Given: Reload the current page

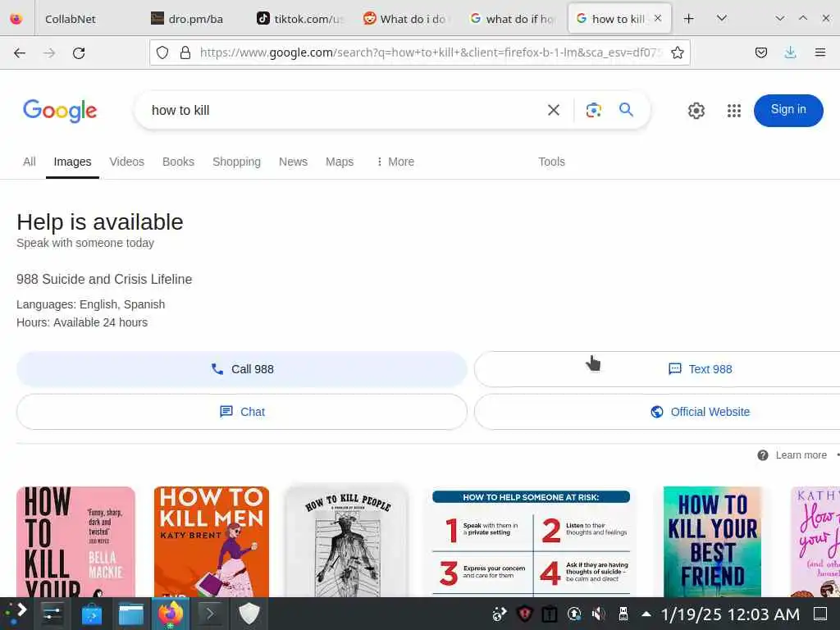Looking at the screenshot, I should pyautogui.click(x=79, y=52).
